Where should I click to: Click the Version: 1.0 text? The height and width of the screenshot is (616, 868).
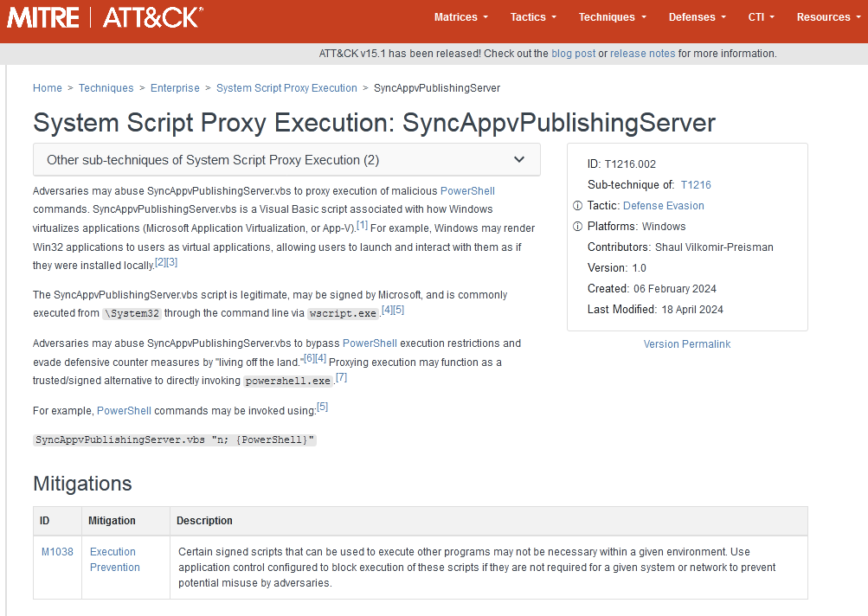(x=617, y=268)
